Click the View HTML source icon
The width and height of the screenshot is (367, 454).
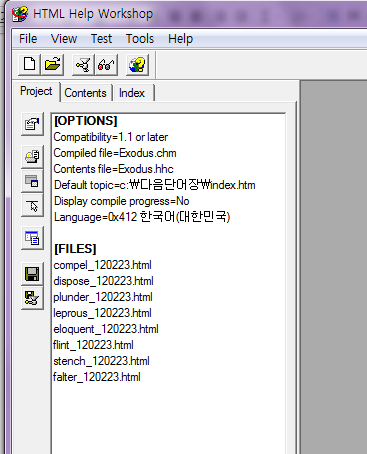point(32,238)
